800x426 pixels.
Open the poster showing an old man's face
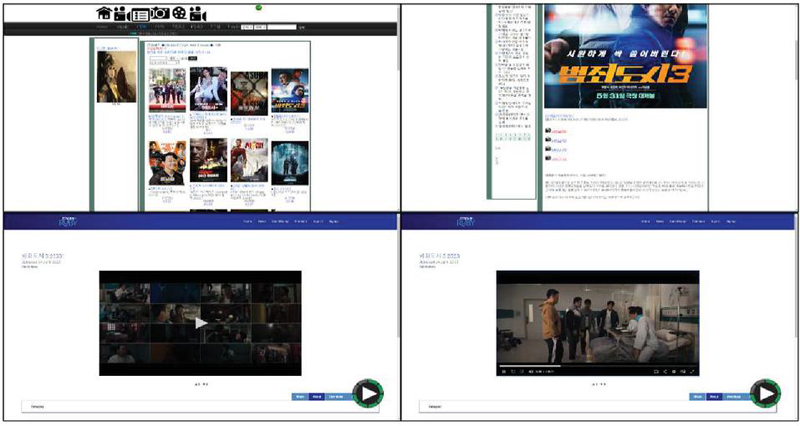(209, 160)
